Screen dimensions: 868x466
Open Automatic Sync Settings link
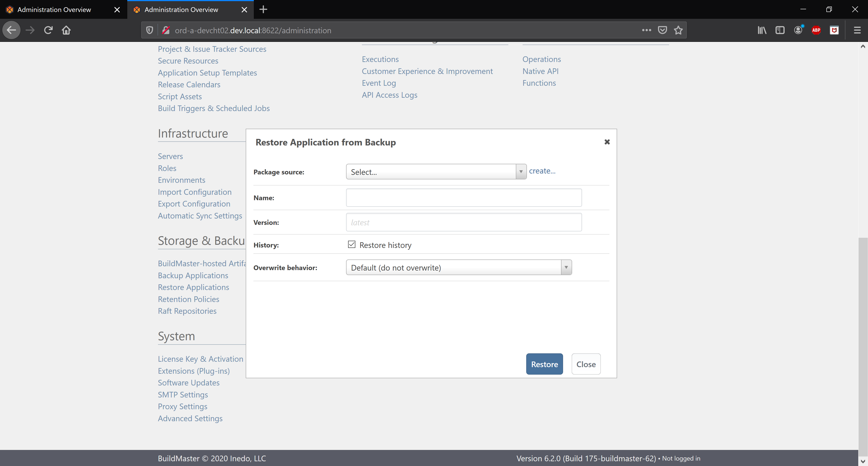click(200, 216)
